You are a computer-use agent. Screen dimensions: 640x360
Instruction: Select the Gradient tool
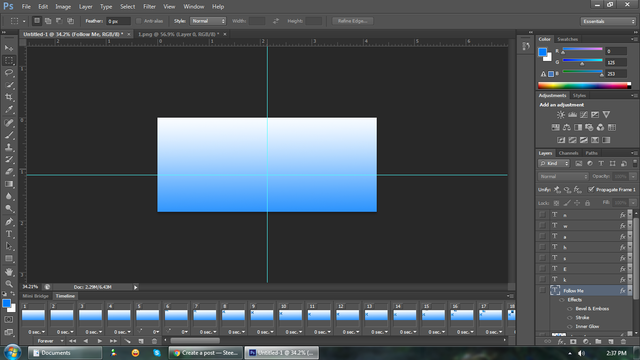click(9, 184)
